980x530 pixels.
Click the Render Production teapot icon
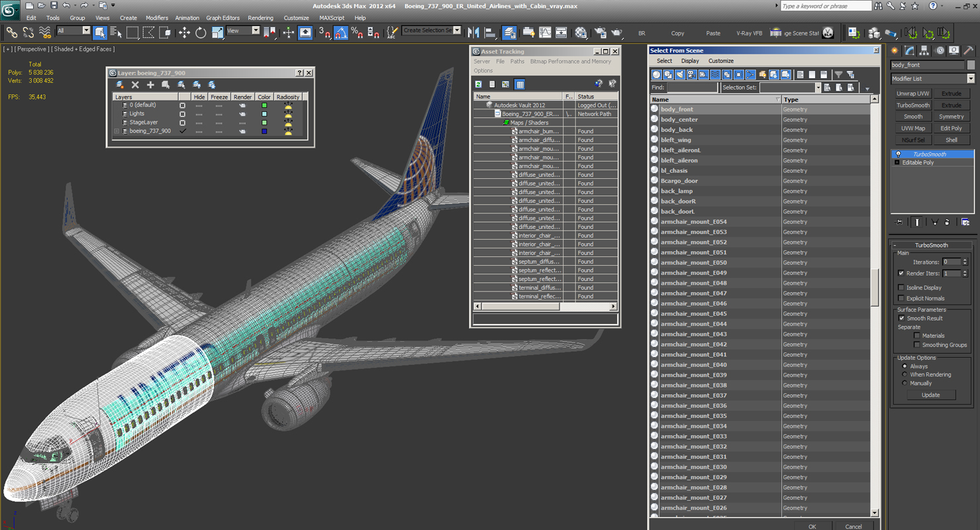pos(616,32)
